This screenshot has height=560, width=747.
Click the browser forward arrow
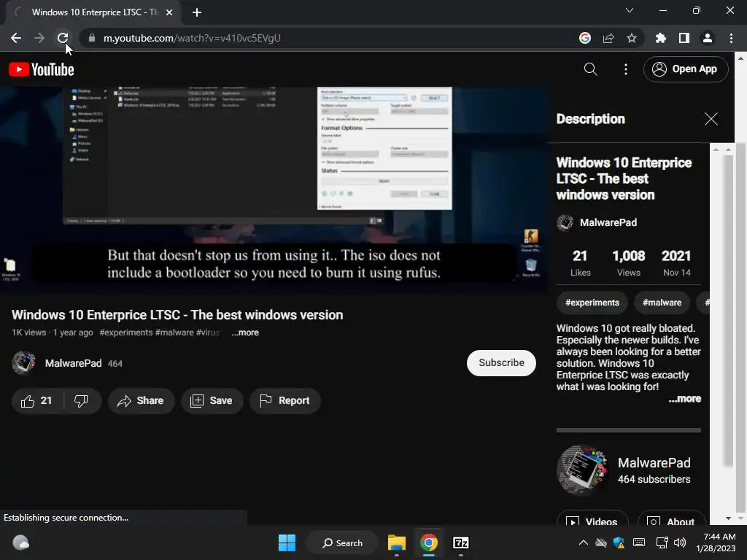coord(39,38)
